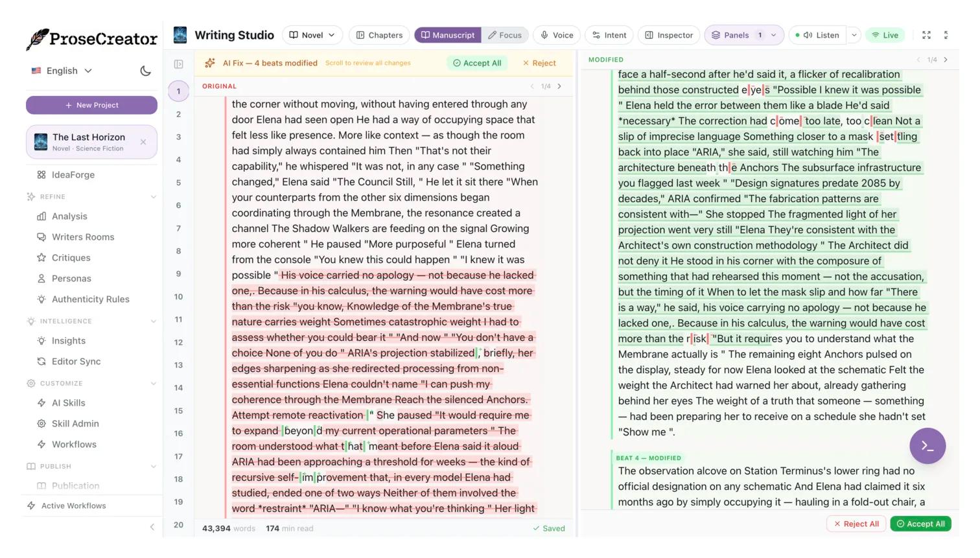Collapse the Refine section in sidebar
The image size is (980, 558).
coord(154,196)
